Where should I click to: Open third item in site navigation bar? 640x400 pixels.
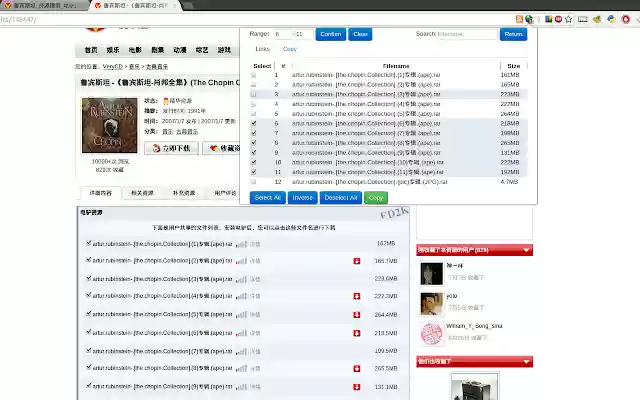point(135,50)
